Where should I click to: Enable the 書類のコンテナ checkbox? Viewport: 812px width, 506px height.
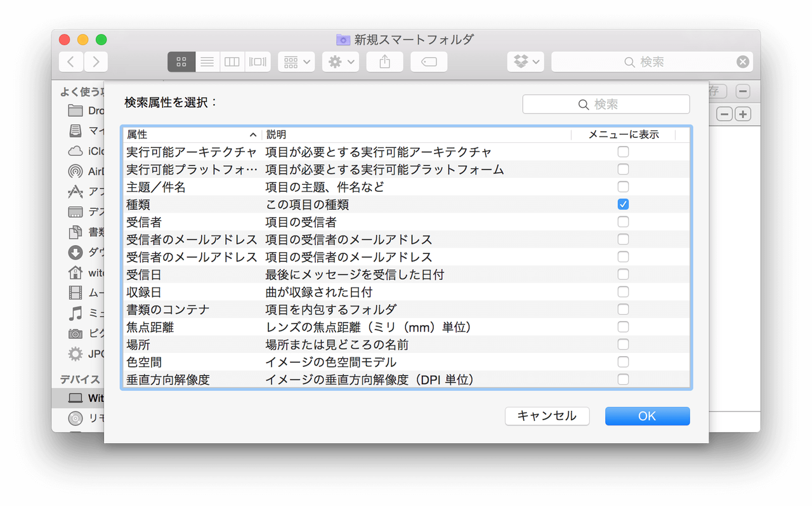point(623,309)
